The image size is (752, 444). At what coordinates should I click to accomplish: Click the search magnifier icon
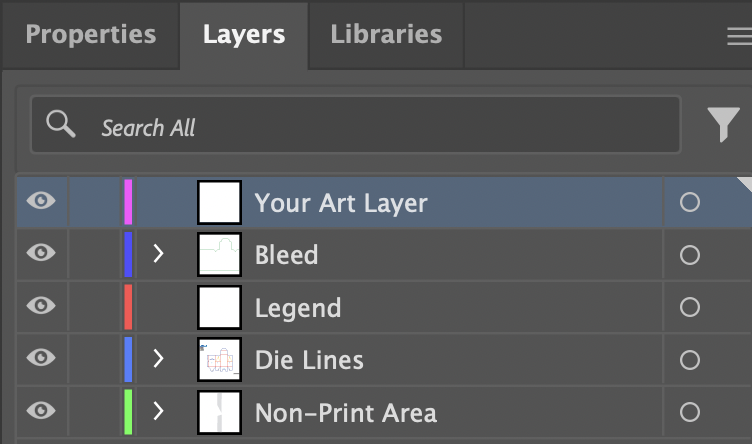tap(61, 125)
